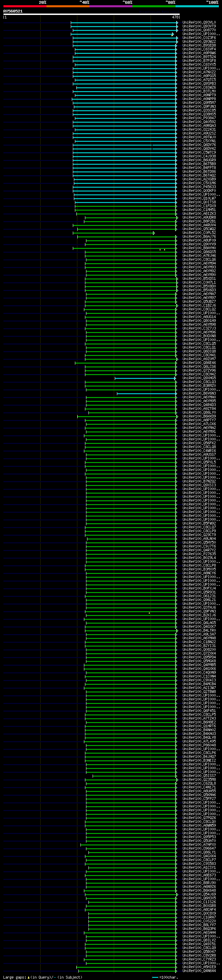This screenshot has height=980, width=222.
Task: Select hit label UniRef100_Q9XHG5
Action: 199,378
